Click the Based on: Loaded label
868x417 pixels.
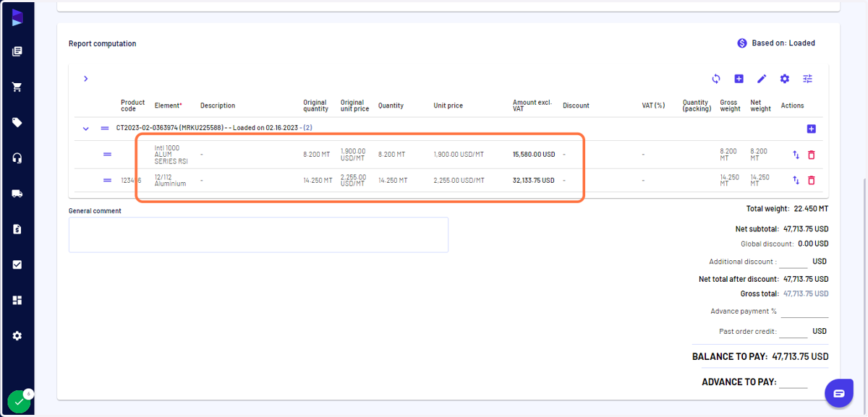pyautogui.click(x=783, y=43)
